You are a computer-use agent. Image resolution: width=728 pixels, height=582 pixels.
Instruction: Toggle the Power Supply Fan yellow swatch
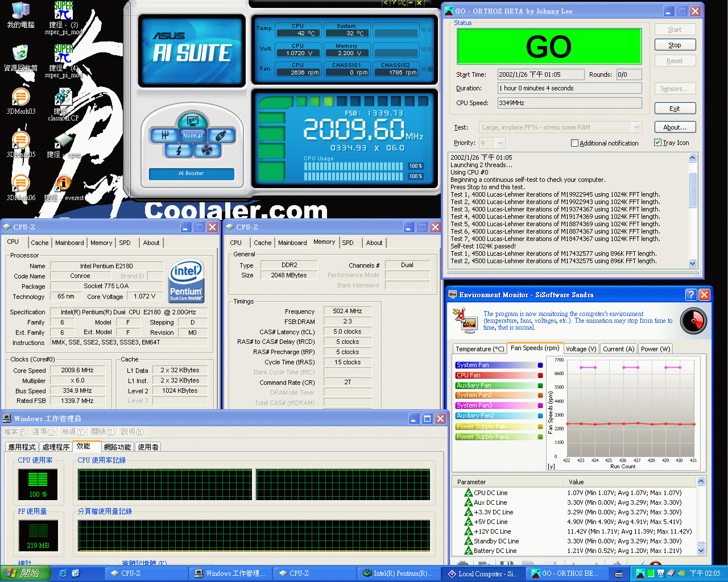click(540, 427)
